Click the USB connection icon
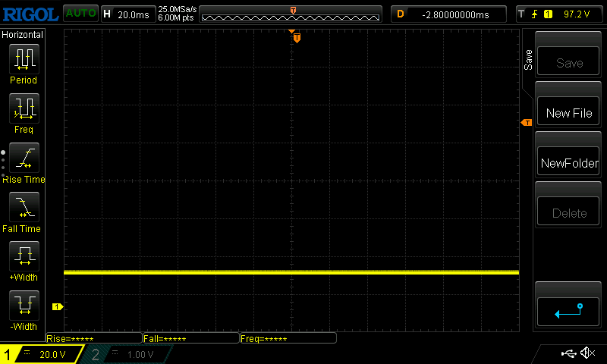The image size is (607, 364). coord(568,353)
